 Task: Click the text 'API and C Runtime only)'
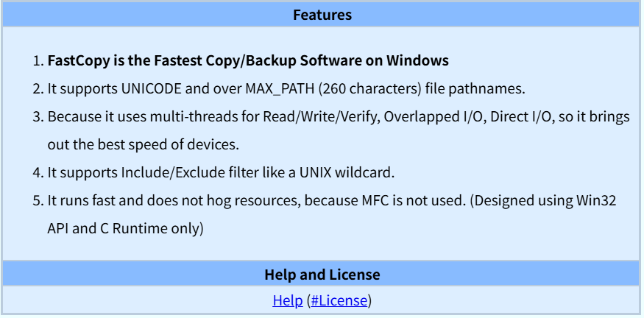[x=125, y=228]
